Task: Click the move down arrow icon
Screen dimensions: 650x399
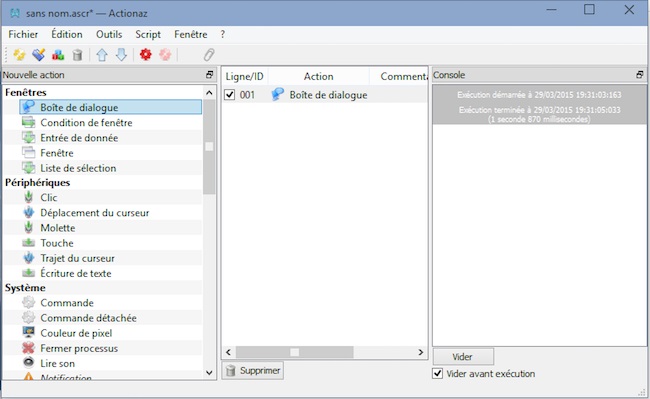Action: coord(121,55)
